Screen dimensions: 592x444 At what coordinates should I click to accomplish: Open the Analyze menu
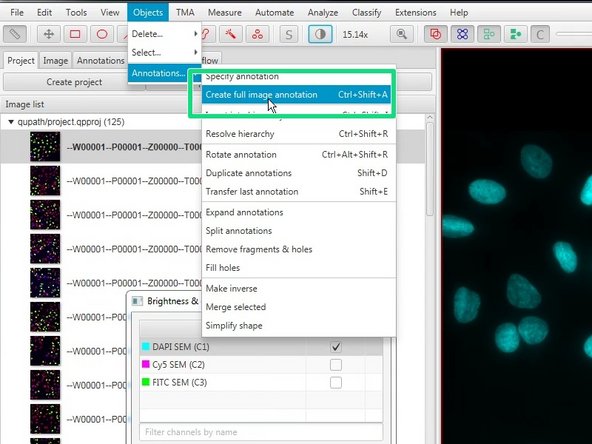pos(323,12)
